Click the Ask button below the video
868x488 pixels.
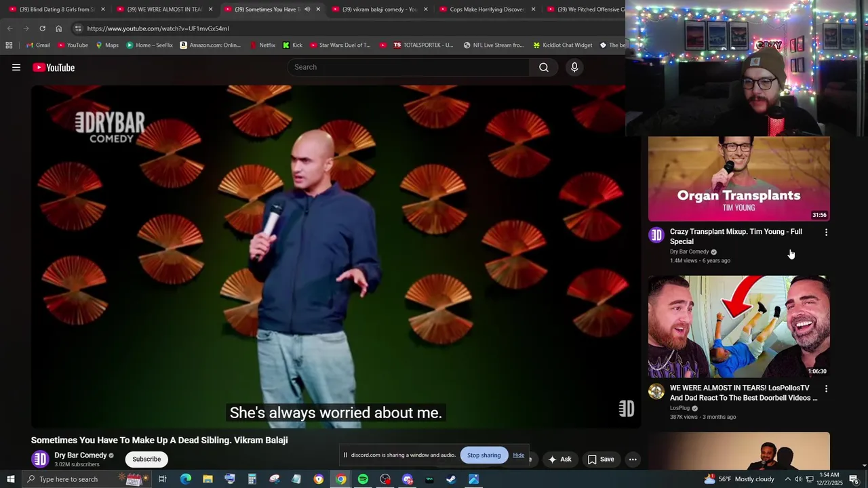pos(559,459)
